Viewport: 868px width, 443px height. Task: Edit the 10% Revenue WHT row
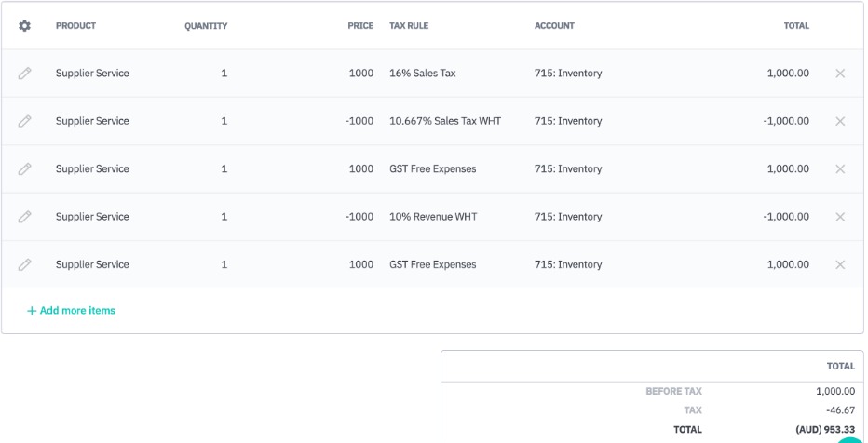point(25,217)
